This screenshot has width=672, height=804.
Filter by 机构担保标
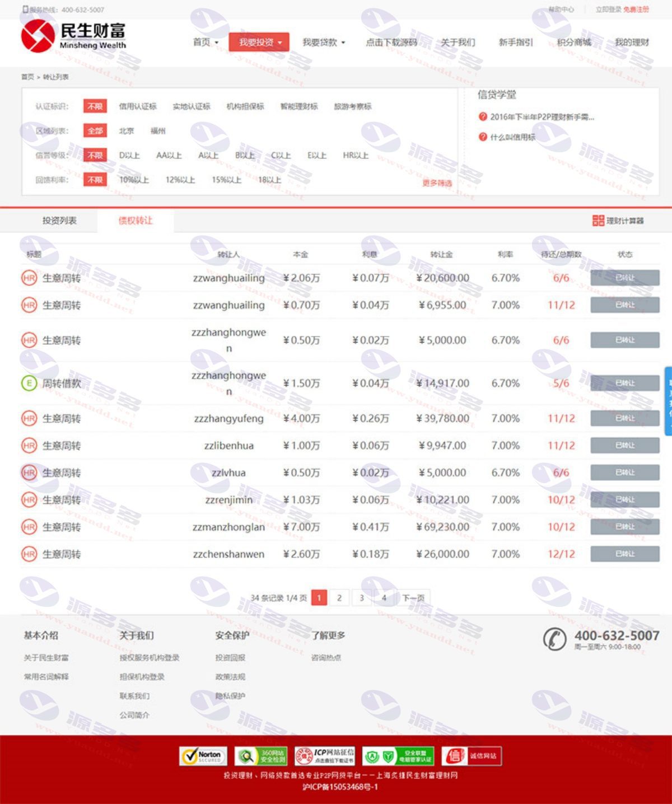pos(245,106)
